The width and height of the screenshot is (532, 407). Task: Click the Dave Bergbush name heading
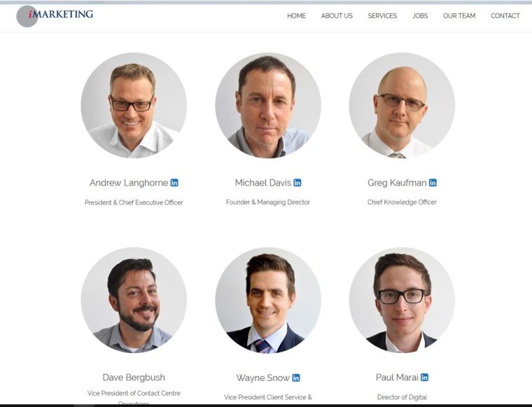pos(134,377)
